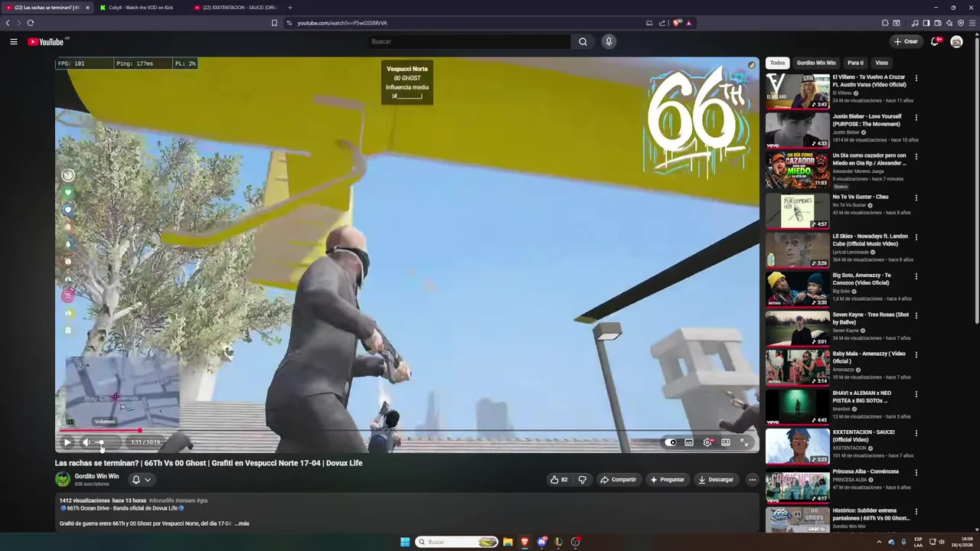Start voice search with microphone icon
The height and width of the screenshot is (551, 980).
point(609,41)
